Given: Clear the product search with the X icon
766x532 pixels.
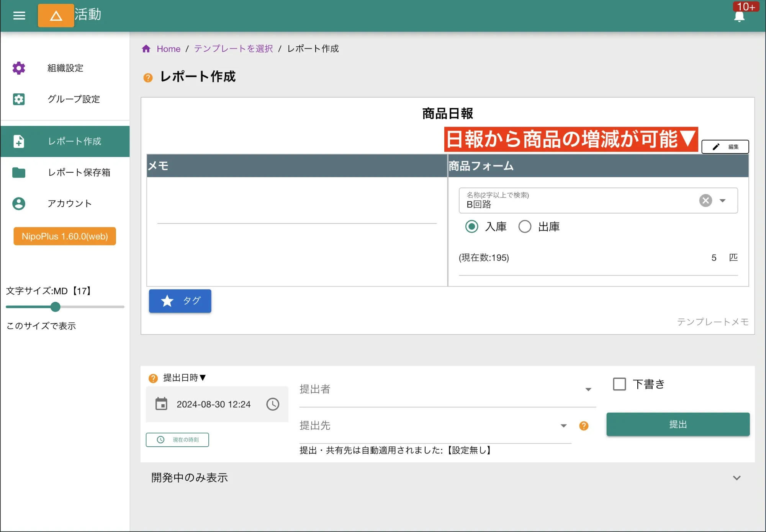Looking at the screenshot, I should click(706, 201).
